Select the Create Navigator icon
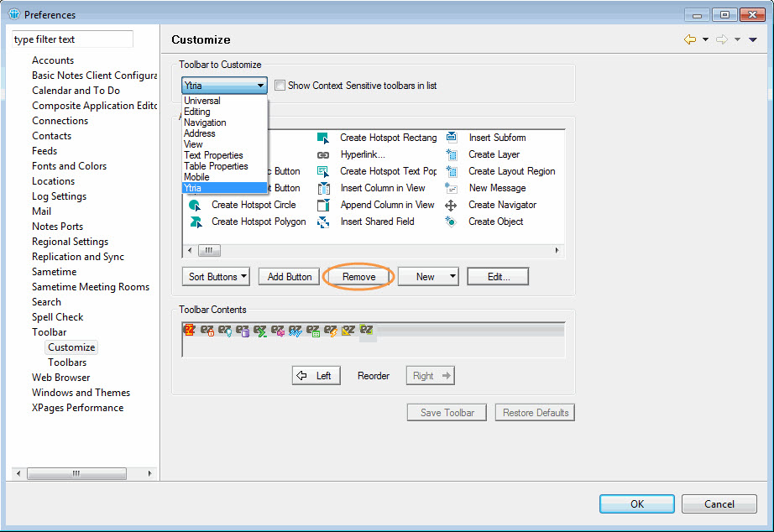The width and height of the screenshot is (774, 532). coord(451,205)
